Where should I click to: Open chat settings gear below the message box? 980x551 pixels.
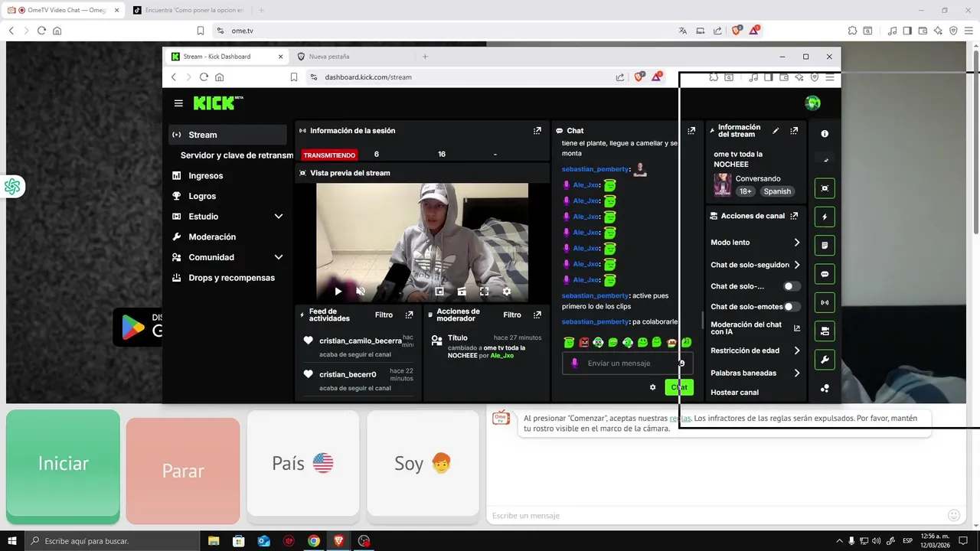click(x=652, y=387)
